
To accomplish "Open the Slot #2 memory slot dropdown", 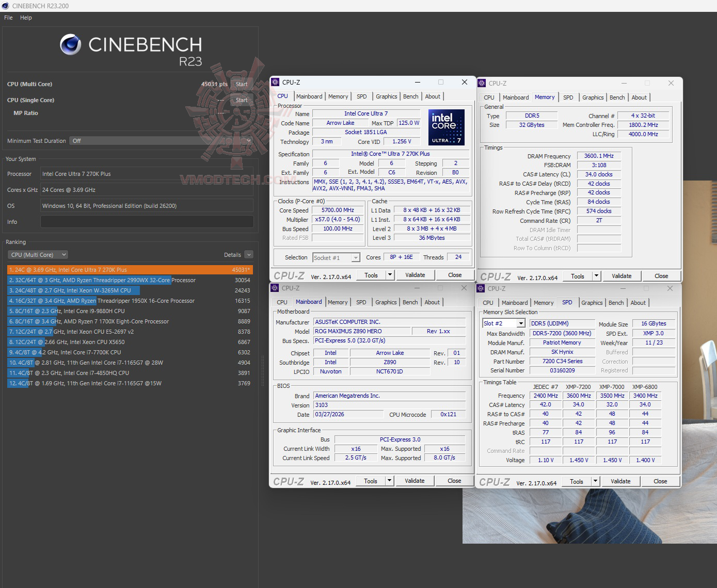I will coord(504,323).
